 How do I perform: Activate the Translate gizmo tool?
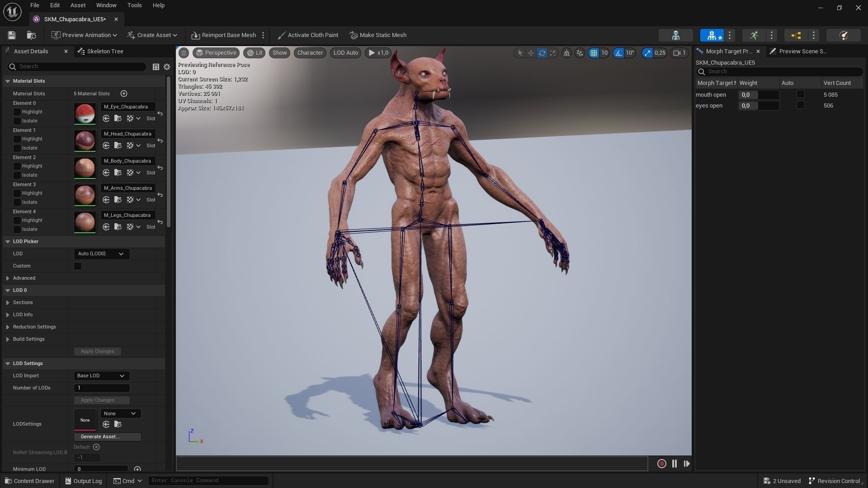pos(531,53)
